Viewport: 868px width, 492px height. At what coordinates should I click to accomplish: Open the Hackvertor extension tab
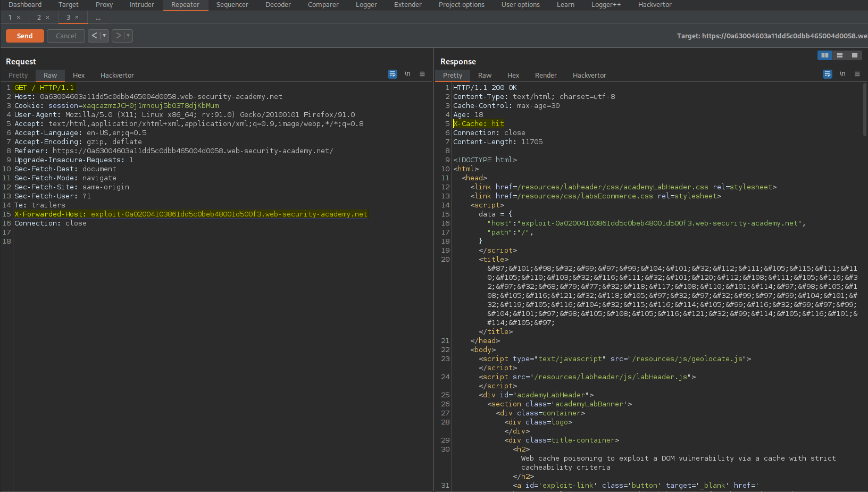pos(655,5)
